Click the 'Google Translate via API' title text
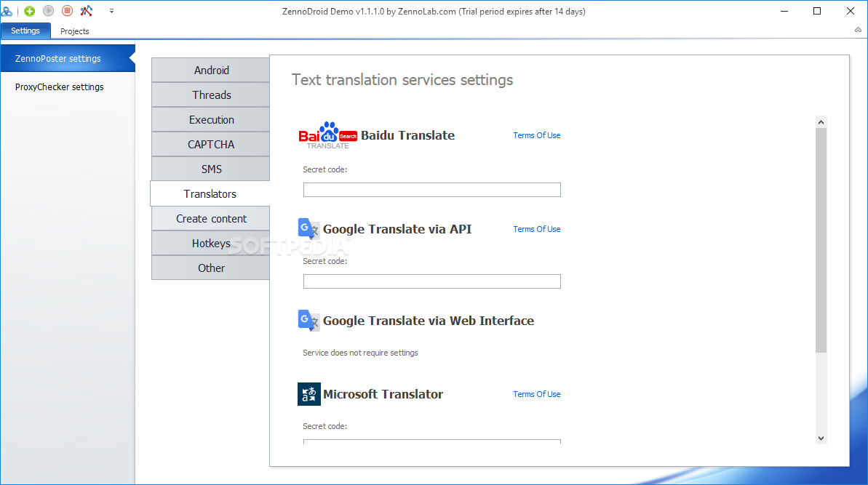The width and height of the screenshot is (868, 485). pyautogui.click(x=397, y=229)
